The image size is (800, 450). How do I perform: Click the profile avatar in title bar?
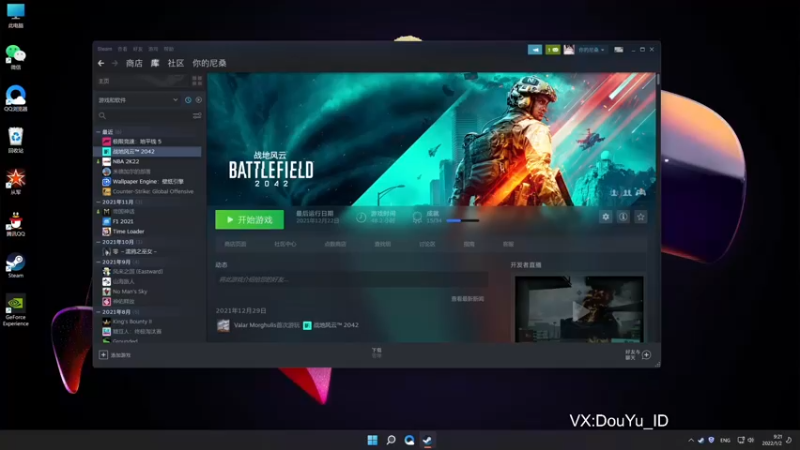coord(569,49)
